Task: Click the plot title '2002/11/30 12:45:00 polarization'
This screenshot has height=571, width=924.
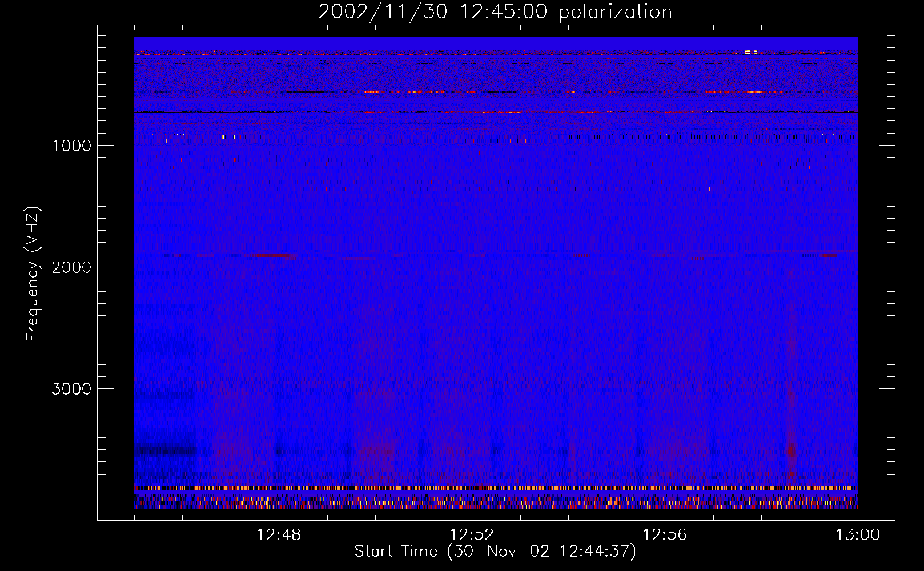Action: [x=495, y=12]
